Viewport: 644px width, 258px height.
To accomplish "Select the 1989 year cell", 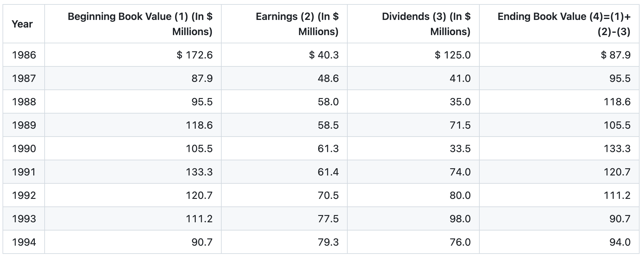I will pyautogui.click(x=24, y=125).
